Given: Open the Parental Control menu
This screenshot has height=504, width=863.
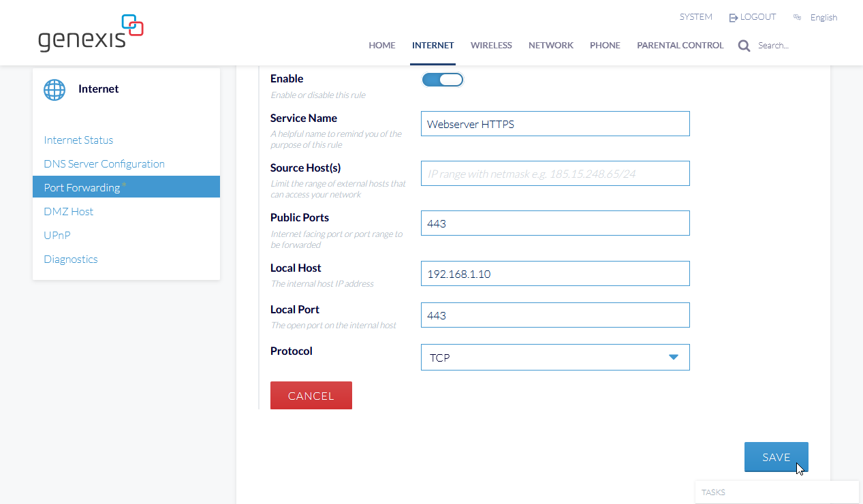Looking at the screenshot, I should click(x=680, y=46).
